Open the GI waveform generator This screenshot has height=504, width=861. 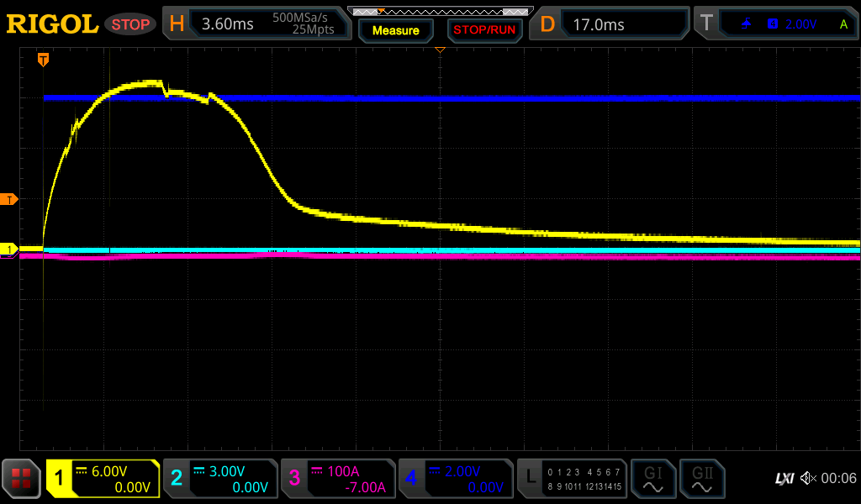tap(652, 479)
